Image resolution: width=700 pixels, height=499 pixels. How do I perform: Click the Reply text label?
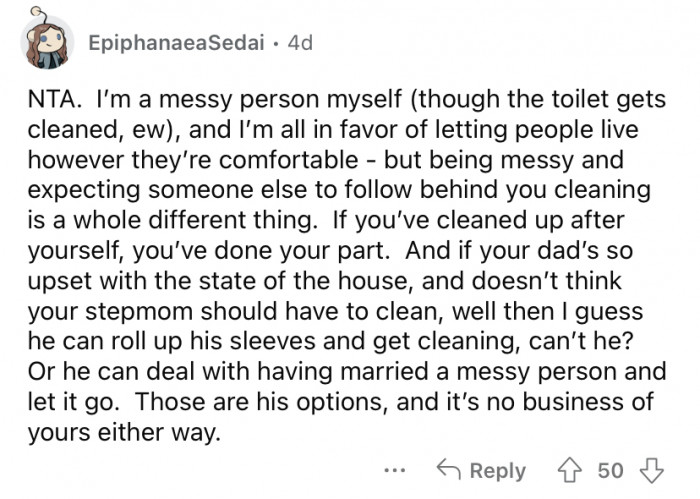click(x=498, y=471)
